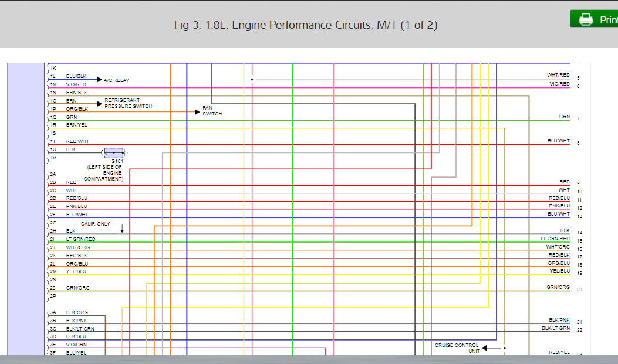The height and width of the screenshot is (364, 618).
Task: Click the 'BLK' label beside pin 2H
Action: coord(71,231)
